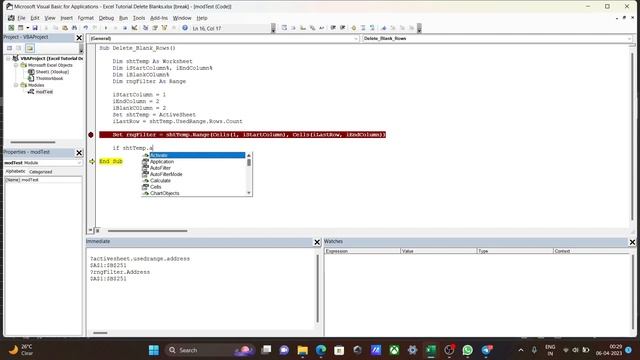Close the Properties panel
This screenshot has height=360, width=640.
(79, 153)
